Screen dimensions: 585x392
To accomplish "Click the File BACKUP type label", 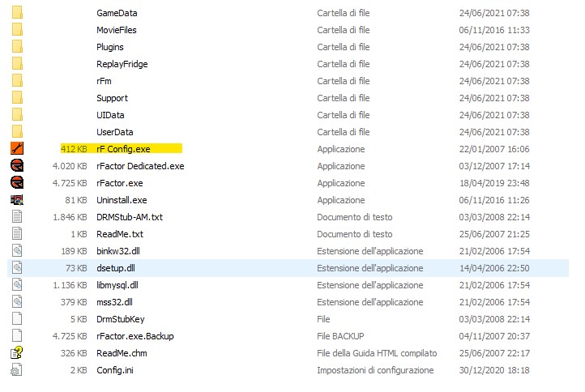I will coord(340,336).
